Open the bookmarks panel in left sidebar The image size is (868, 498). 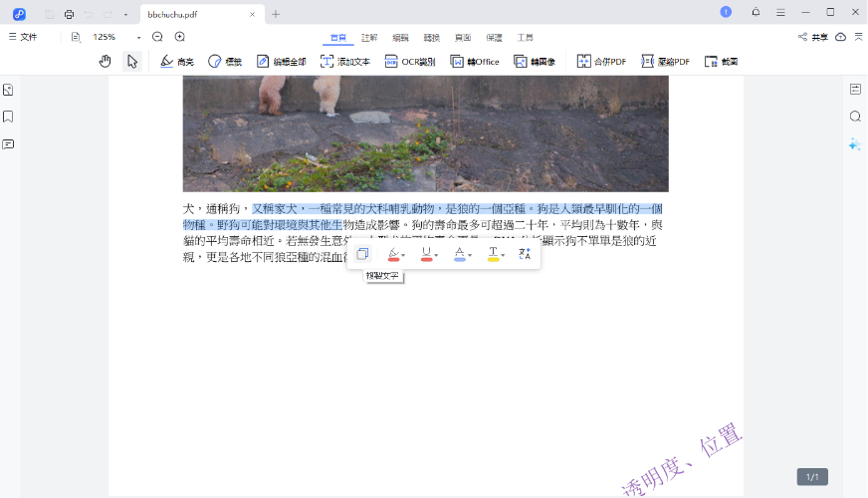coord(8,117)
